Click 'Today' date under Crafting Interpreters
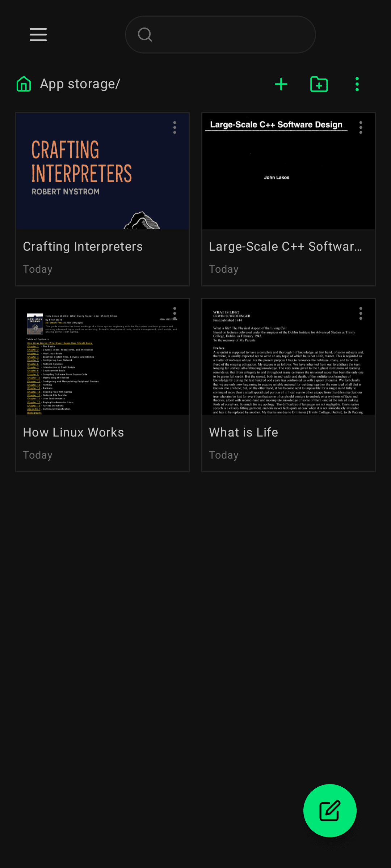 (38, 269)
